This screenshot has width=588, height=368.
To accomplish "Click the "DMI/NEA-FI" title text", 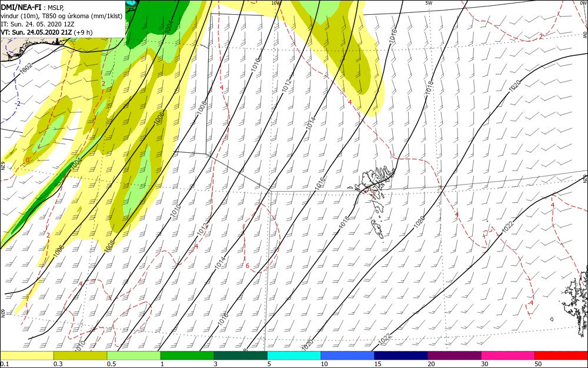I will (x=21, y=7).
